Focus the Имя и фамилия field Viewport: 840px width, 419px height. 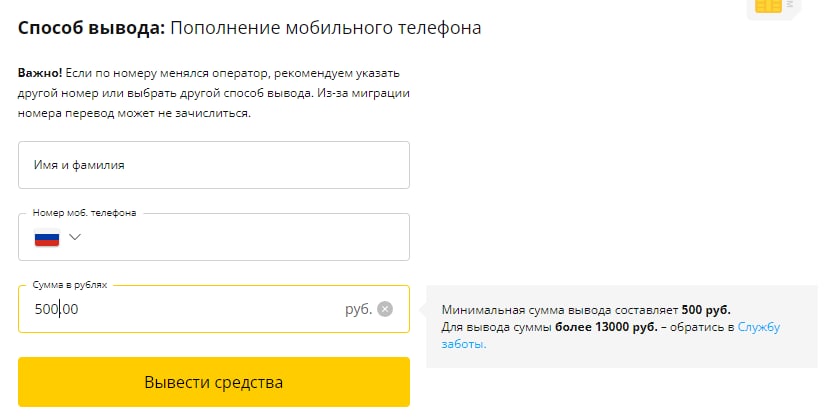point(214,165)
